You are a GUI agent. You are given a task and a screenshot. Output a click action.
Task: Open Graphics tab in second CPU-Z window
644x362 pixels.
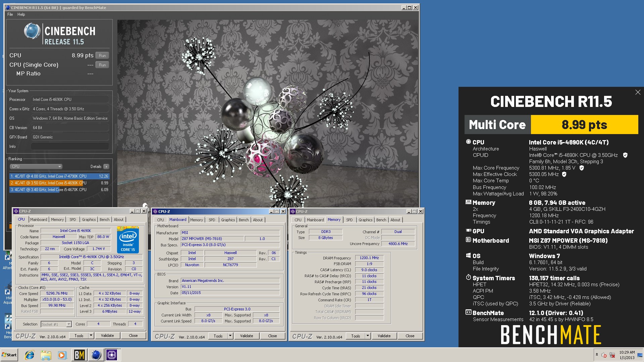[228, 220]
